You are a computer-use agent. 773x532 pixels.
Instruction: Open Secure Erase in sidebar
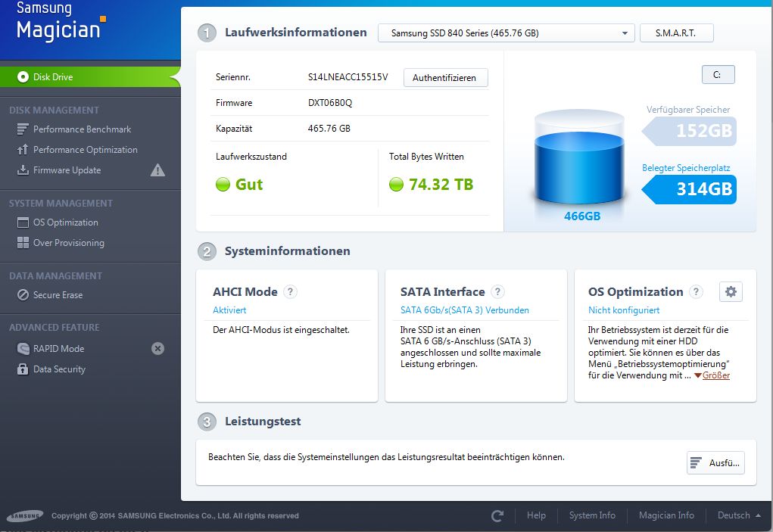point(58,295)
